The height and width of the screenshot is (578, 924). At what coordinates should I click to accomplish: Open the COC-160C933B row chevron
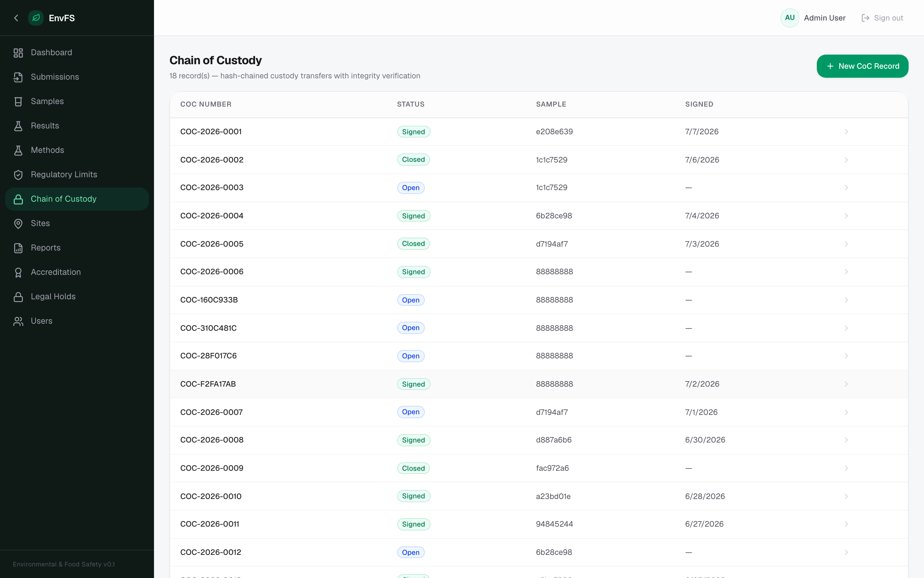846,300
